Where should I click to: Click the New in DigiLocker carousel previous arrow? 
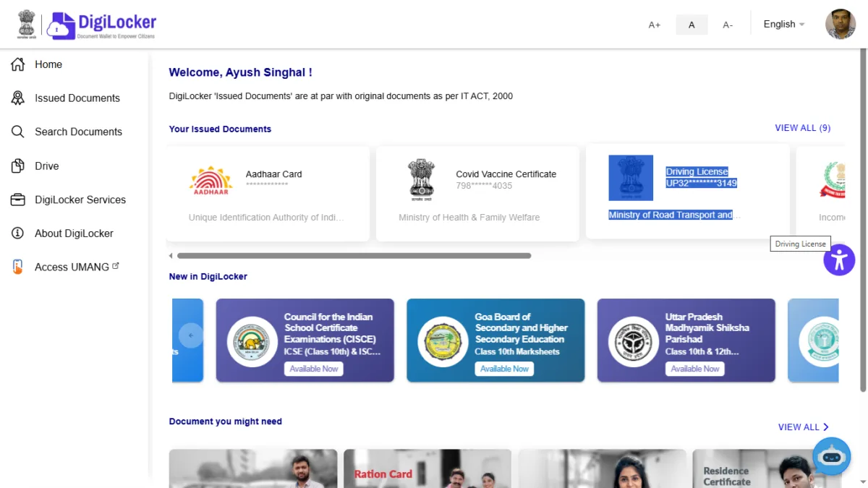(191, 335)
